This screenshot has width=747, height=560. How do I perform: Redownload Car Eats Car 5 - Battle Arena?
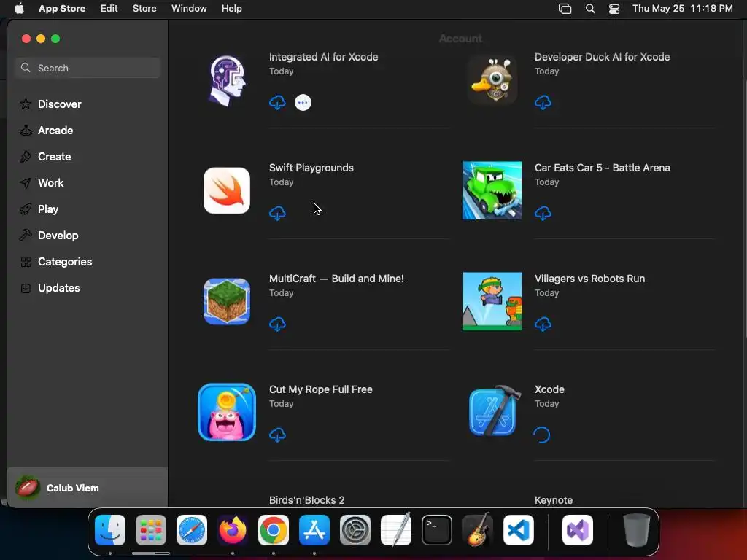click(543, 213)
